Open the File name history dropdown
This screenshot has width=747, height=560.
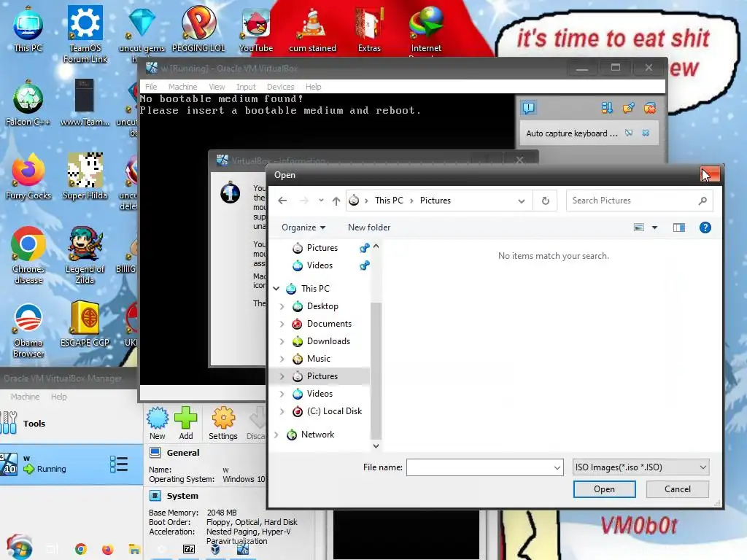(557, 467)
